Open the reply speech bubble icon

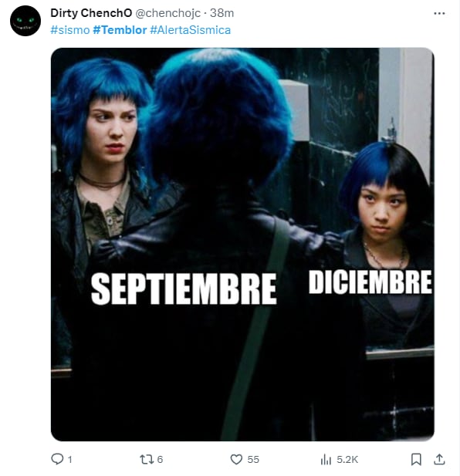coord(57,459)
